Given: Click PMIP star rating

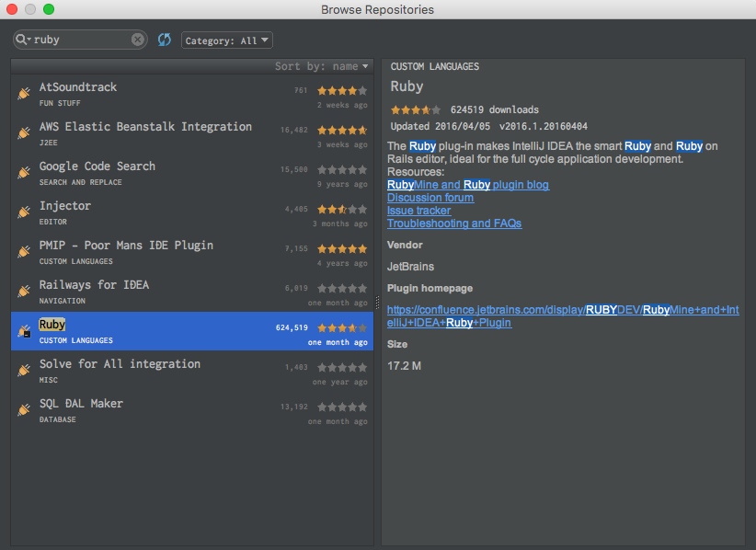Looking at the screenshot, I should (x=342, y=248).
